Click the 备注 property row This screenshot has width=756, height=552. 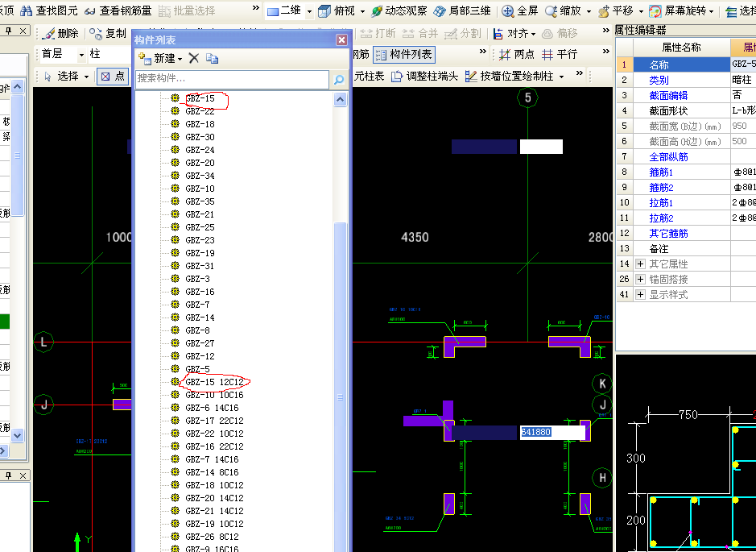682,248
